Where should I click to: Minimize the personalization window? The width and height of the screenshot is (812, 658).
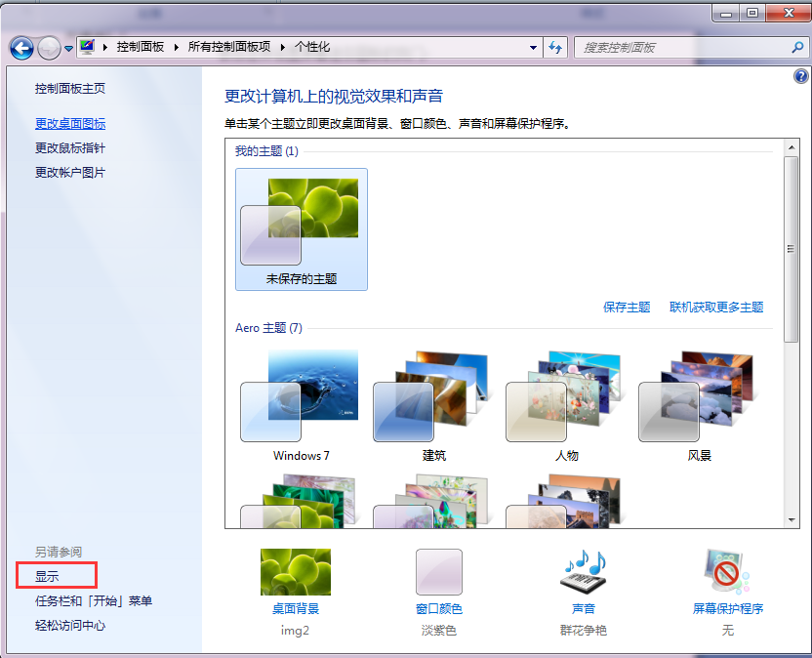click(726, 14)
